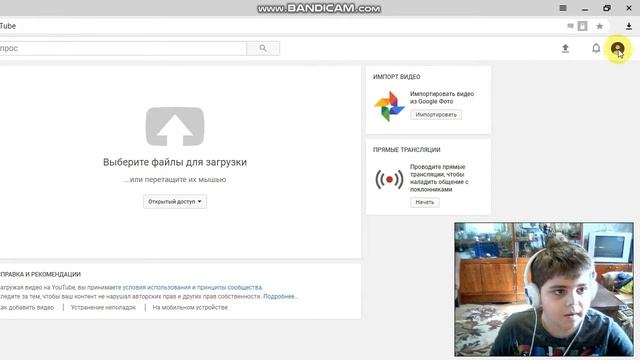Click the webcam overlay video
Image resolution: width=640 pixels, height=360 pixels.
click(x=544, y=289)
